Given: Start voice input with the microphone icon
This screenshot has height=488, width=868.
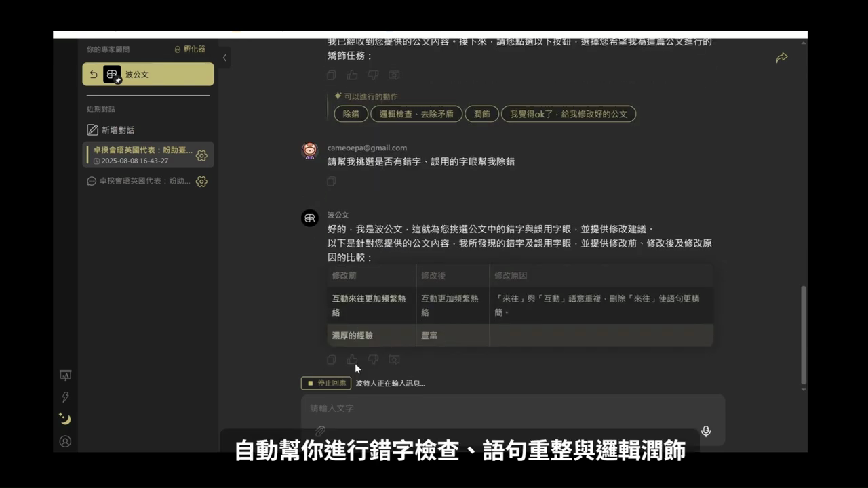Looking at the screenshot, I should pos(706,431).
